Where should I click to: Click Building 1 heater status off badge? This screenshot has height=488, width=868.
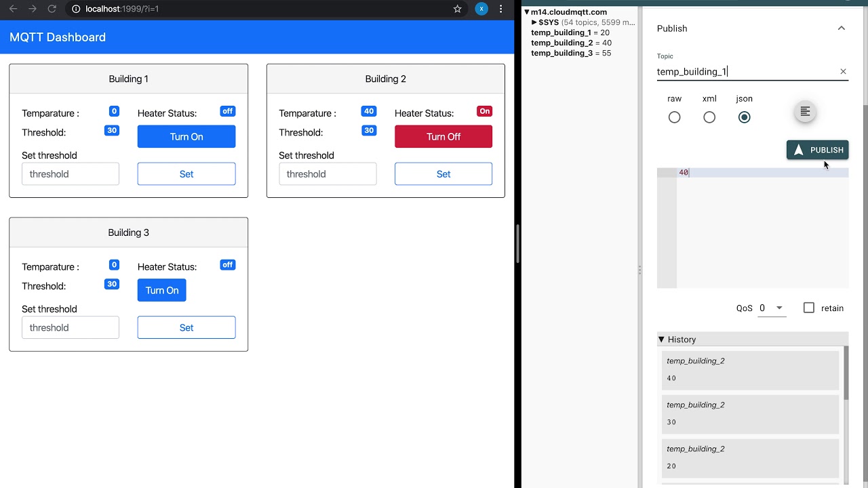pyautogui.click(x=228, y=111)
